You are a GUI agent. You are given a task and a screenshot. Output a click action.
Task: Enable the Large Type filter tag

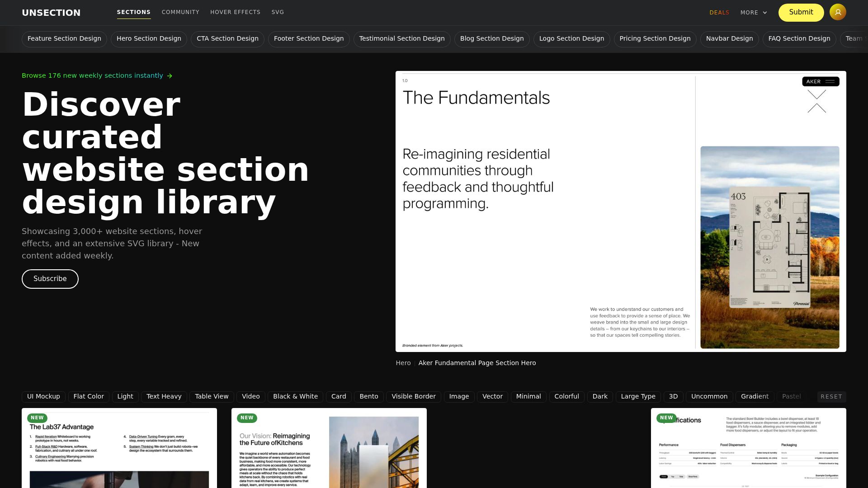point(638,397)
